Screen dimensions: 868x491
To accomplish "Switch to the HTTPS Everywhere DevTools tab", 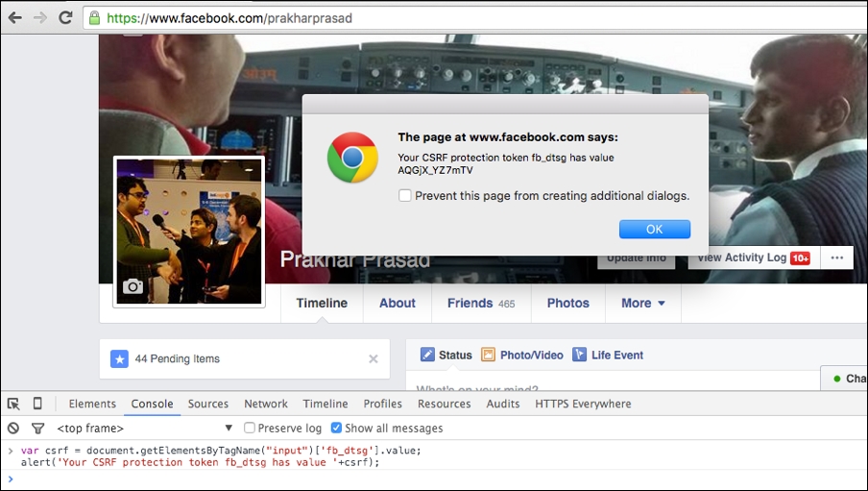I will point(583,404).
